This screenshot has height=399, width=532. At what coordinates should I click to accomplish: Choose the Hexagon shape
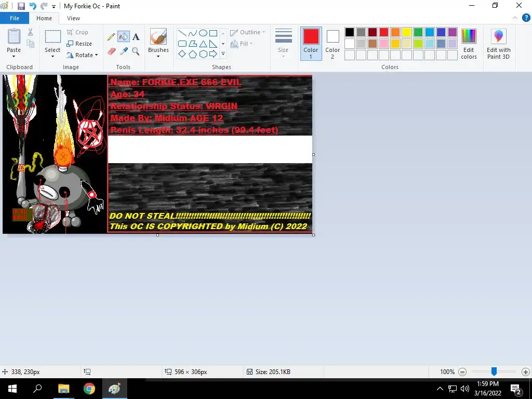click(x=203, y=54)
